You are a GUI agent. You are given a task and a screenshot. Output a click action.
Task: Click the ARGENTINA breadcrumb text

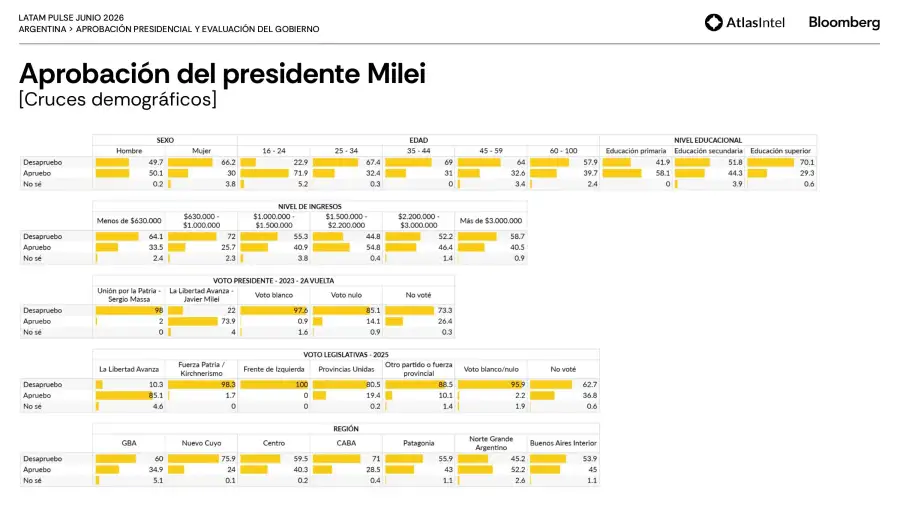pos(42,29)
